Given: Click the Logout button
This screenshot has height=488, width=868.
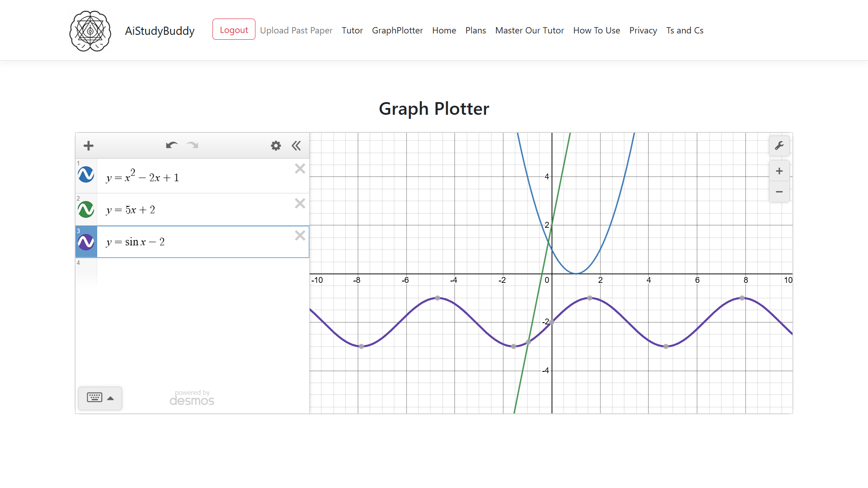Looking at the screenshot, I should [234, 29].
